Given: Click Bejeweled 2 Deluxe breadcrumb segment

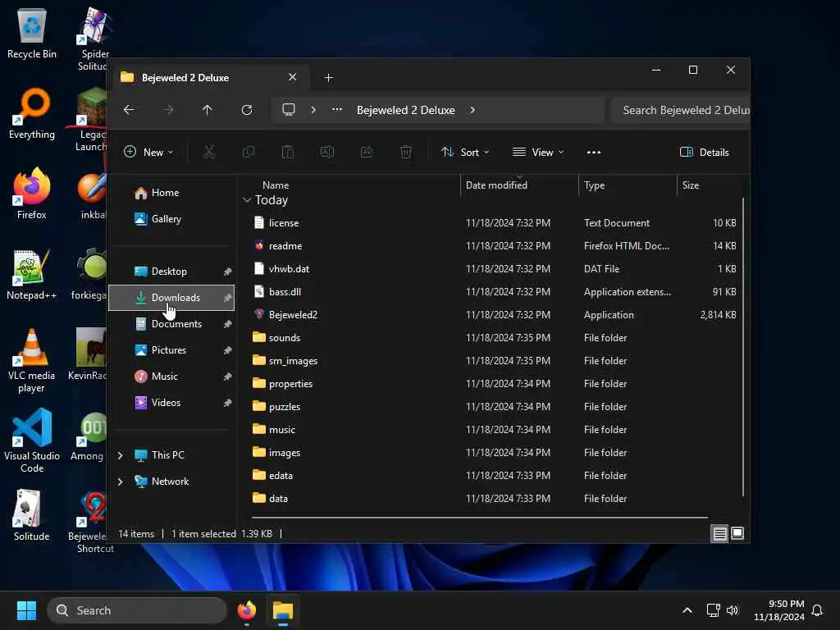Looking at the screenshot, I should (x=406, y=110).
